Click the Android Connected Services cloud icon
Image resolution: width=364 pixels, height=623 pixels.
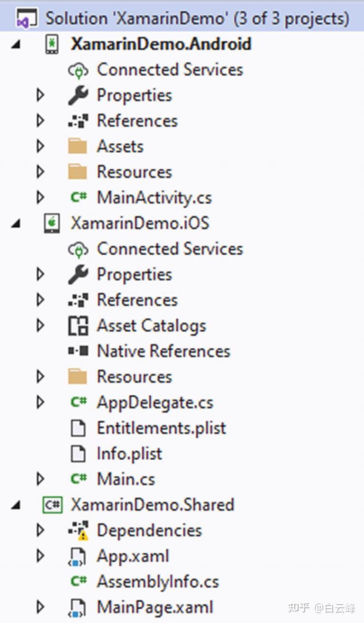(78, 70)
